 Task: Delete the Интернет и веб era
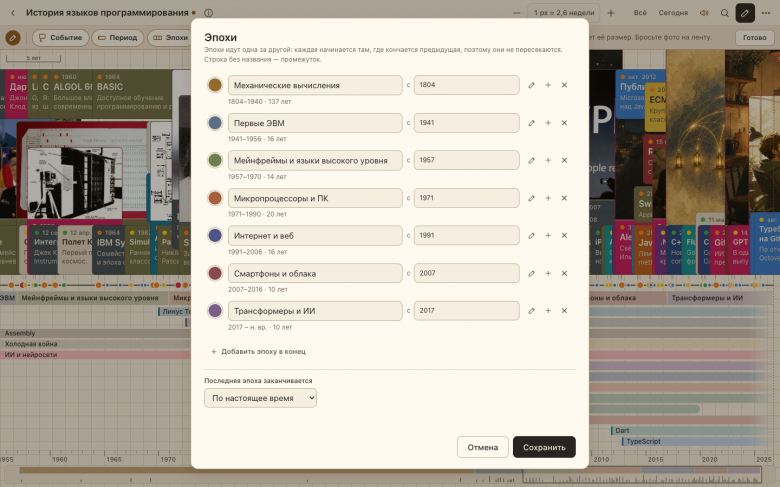pos(564,235)
